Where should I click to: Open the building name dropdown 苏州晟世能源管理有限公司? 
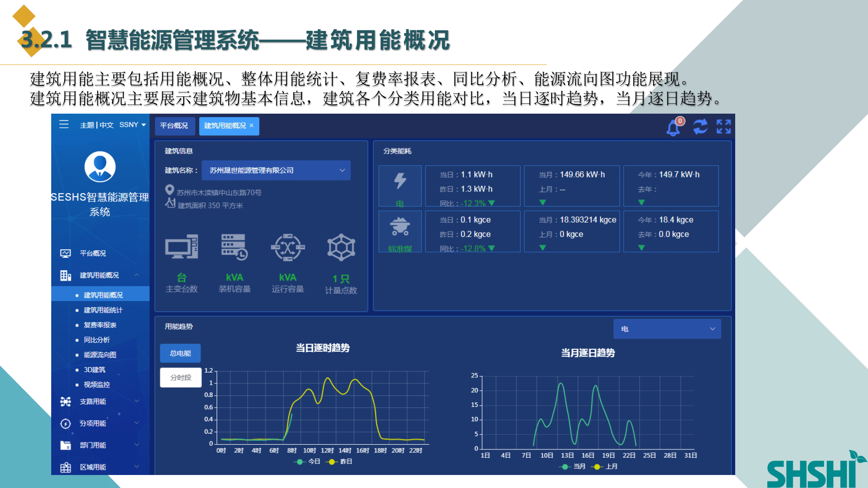tap(276, 170)
